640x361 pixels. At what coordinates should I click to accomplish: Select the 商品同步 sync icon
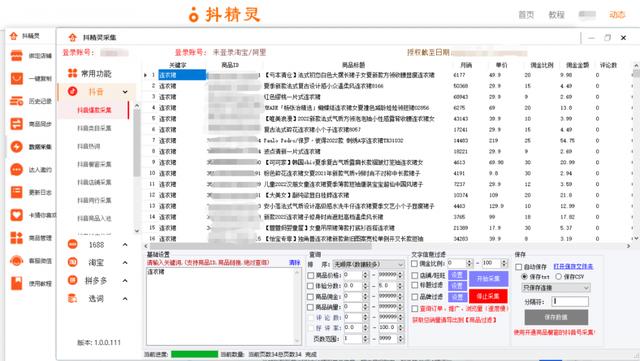point(16,124)
